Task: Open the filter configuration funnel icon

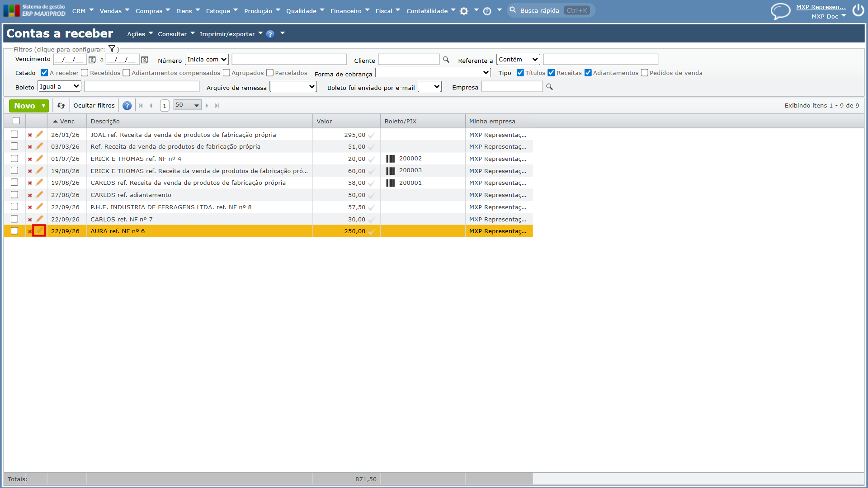Action: coord(112,49)
